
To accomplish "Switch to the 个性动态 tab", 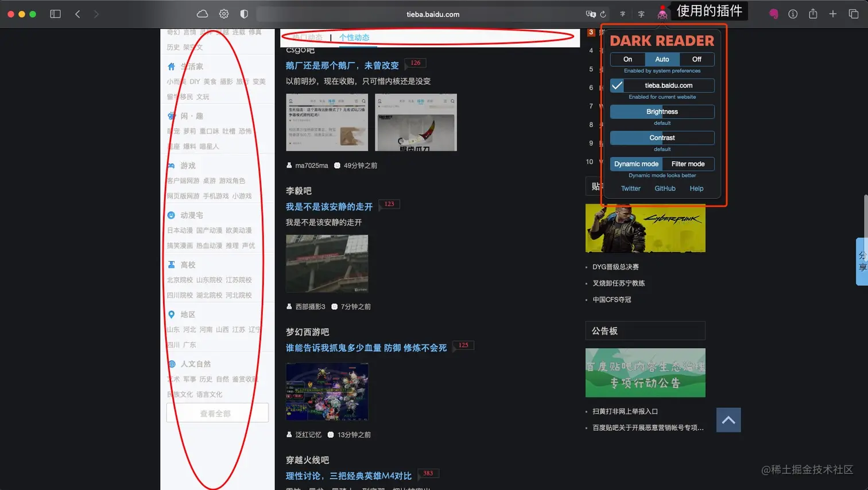I will click(354, 37).
